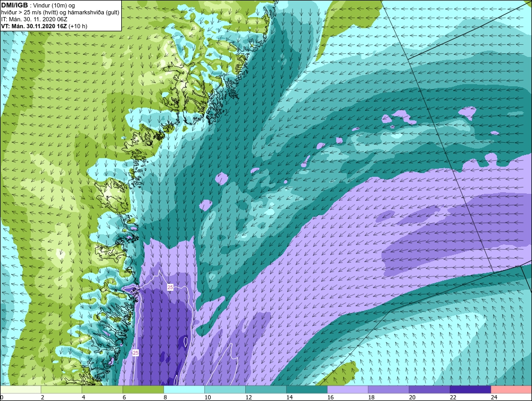Click the legend scale number '12'
This screenshot has width=532, height=401.
tap(248, 397)
